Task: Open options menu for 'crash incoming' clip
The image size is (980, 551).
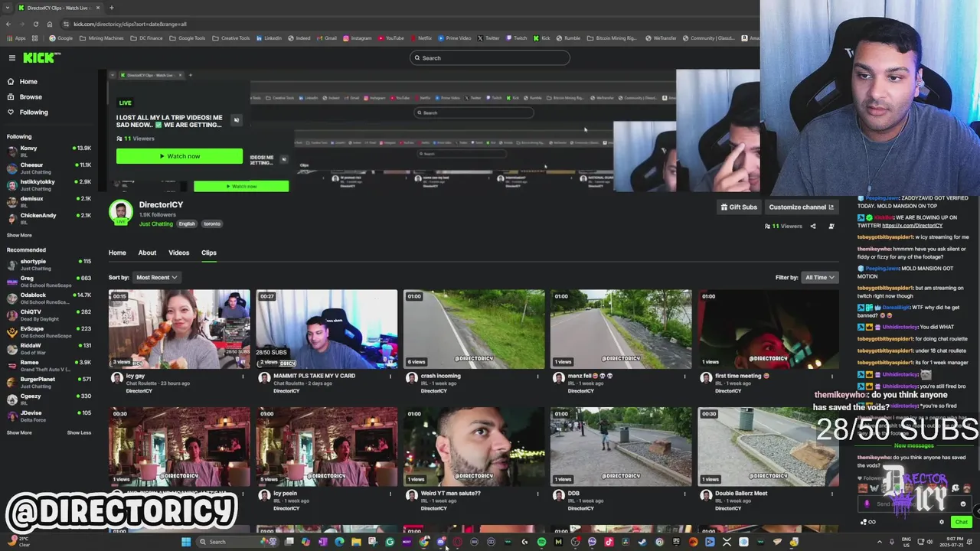Action: click(x=537, y=376)
